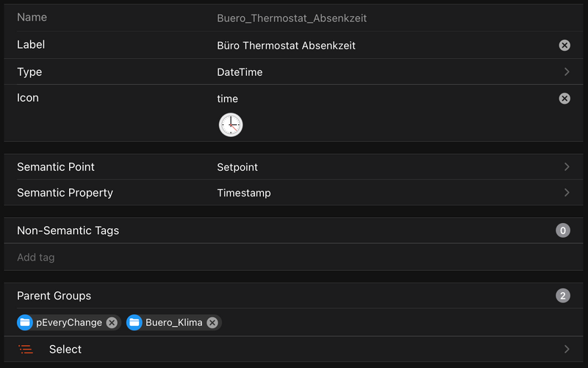
Task: Expand the Semantic Property Timestamp selector
Action: tap(567, 193)
